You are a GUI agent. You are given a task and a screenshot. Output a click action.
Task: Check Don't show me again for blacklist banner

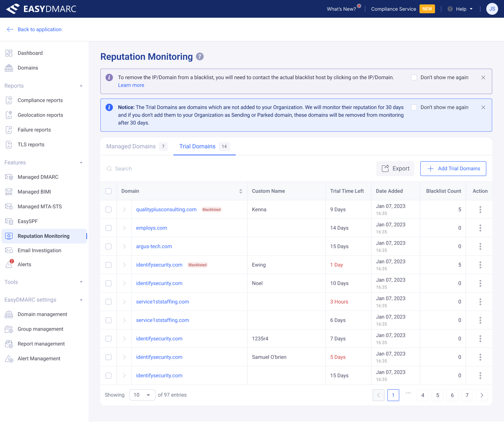[x=414, y=77]
